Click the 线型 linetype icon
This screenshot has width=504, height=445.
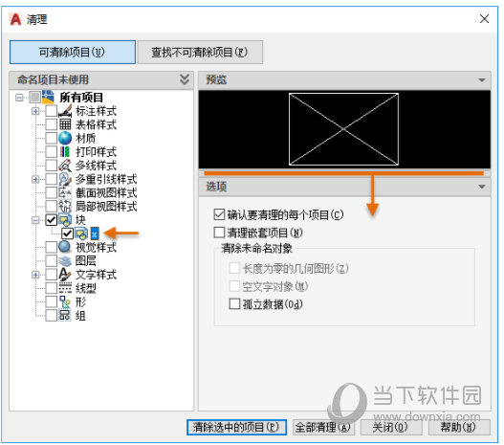pyautogui.click(x=65, y=288)
